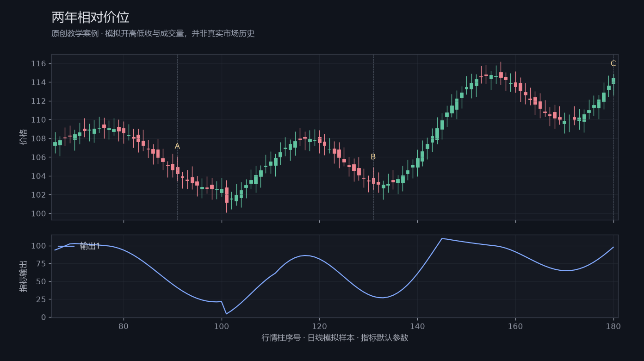Pick price axis tick "102"

39,195
